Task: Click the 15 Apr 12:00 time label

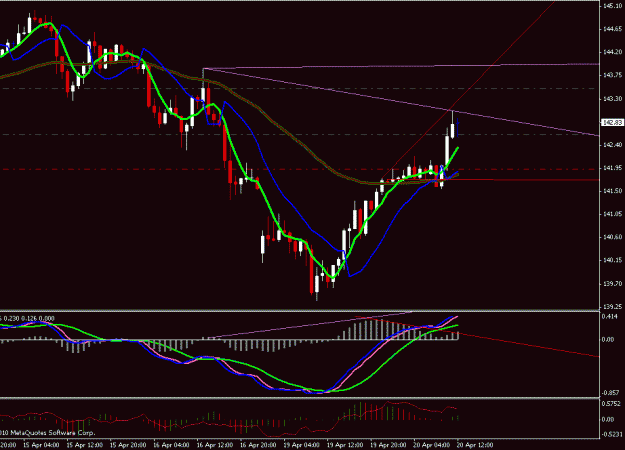Action: 84,445
